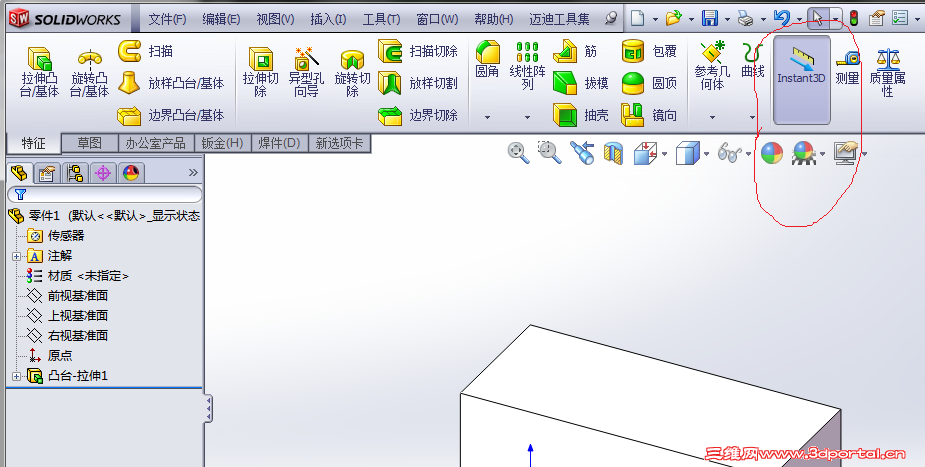Click the Swept Cut (扫描切除) tool
This screenshot has width=925, height=467.
pyautogui.click(x=418, y=51)
